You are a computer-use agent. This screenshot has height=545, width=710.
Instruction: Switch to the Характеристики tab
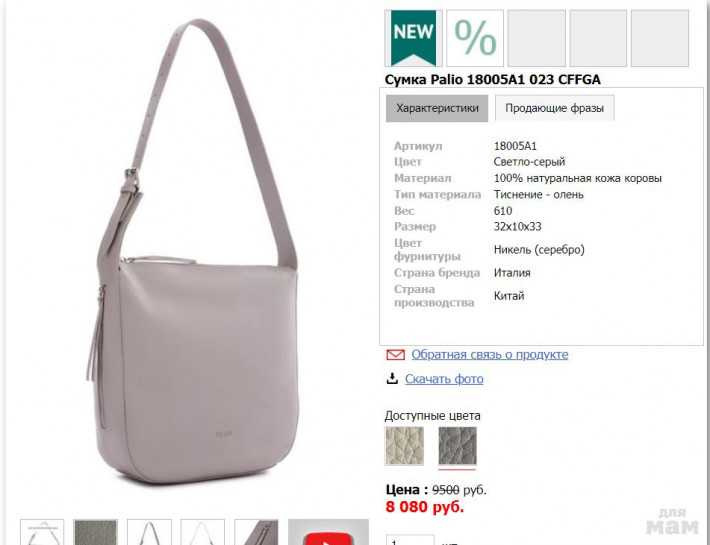[x=437, y=108]
